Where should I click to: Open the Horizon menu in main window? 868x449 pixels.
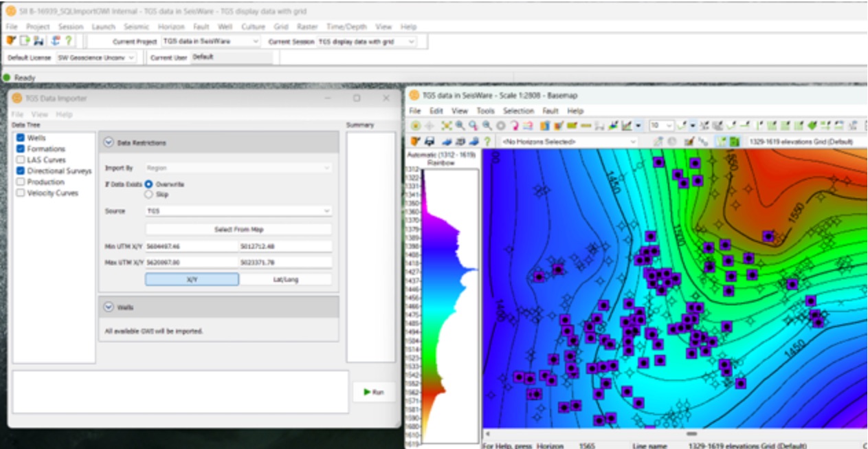(x=171, y=26)
